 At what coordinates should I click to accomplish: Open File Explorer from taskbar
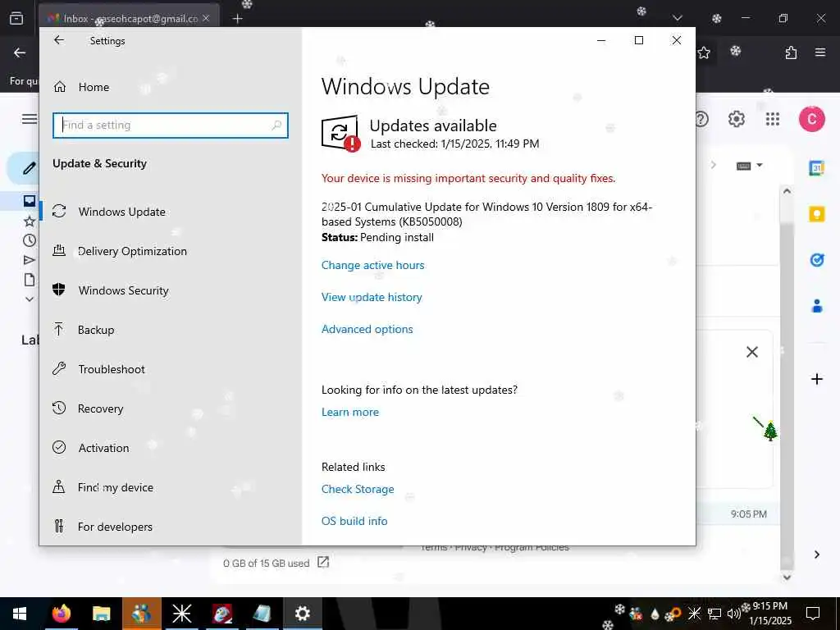click(101, 614)
